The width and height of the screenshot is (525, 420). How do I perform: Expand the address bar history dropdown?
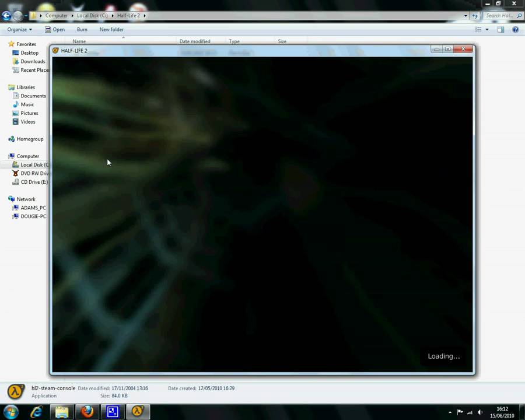466,16
